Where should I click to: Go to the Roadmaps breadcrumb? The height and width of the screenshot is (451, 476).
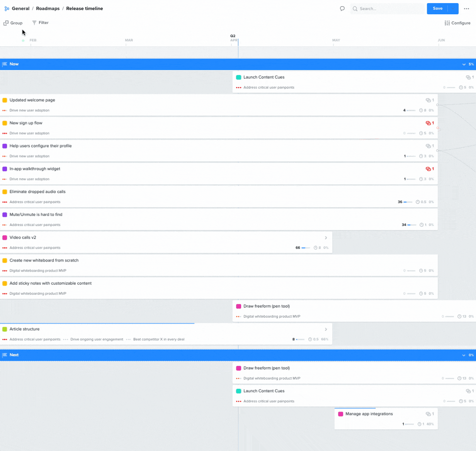point(48,9)
